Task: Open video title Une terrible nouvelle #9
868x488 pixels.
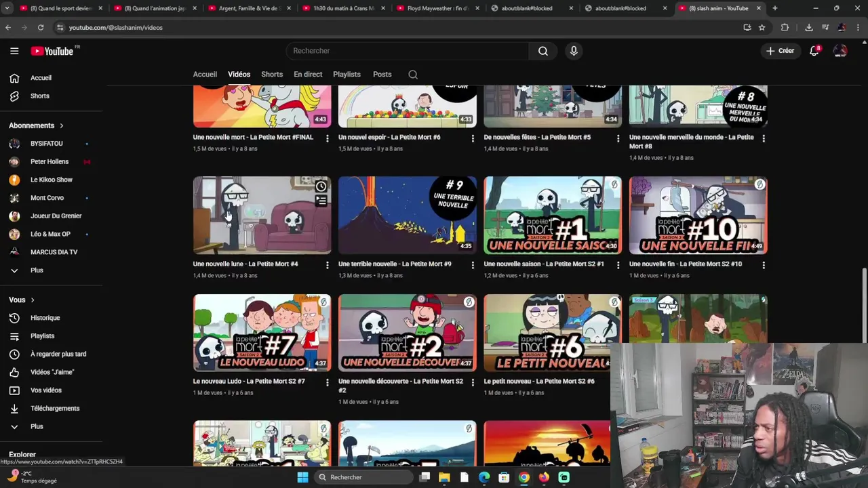Action: [395, 264]
